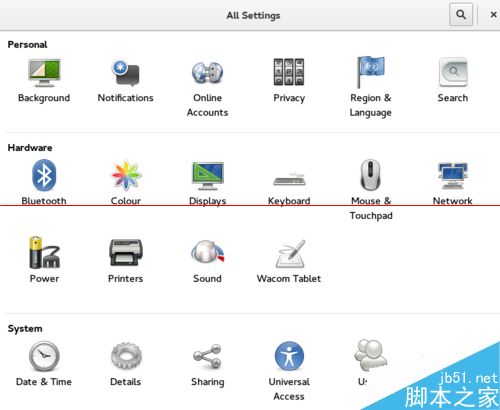This screenshot has height=410, width=500.
Task: Click the Region & Language label
Action: coord(371,105)
